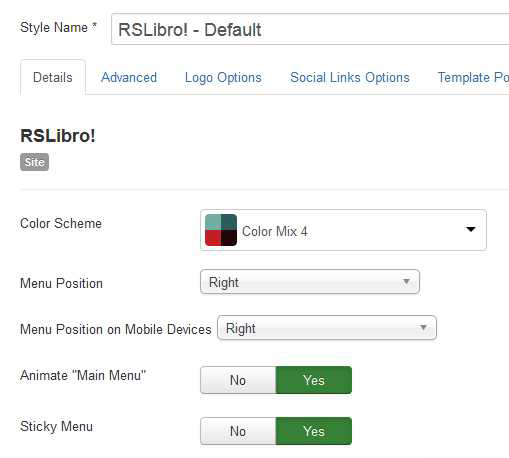The width and height of the screenshot is (509, 458).
Task: Set Animate "Main Menu" to No
Action: [238, 380]
